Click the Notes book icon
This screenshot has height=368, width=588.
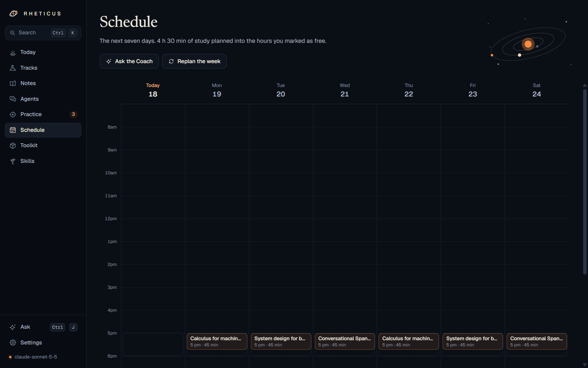(13, 83)
